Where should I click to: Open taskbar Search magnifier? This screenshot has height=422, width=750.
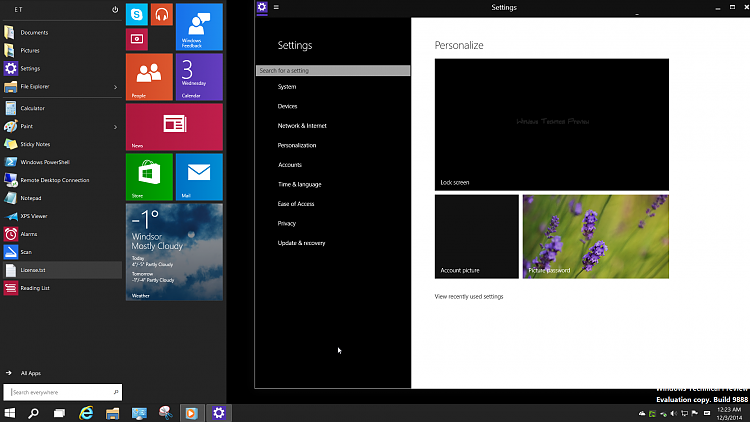point(33,413)
